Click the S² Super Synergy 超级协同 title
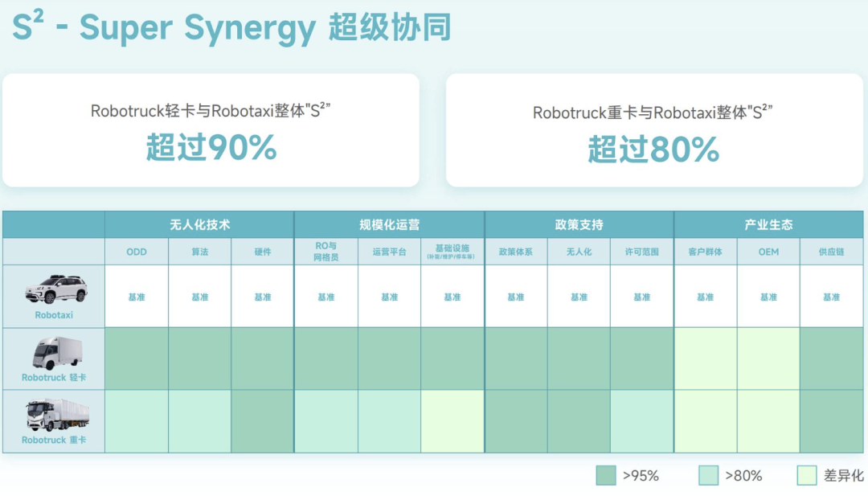 (232, 27)
